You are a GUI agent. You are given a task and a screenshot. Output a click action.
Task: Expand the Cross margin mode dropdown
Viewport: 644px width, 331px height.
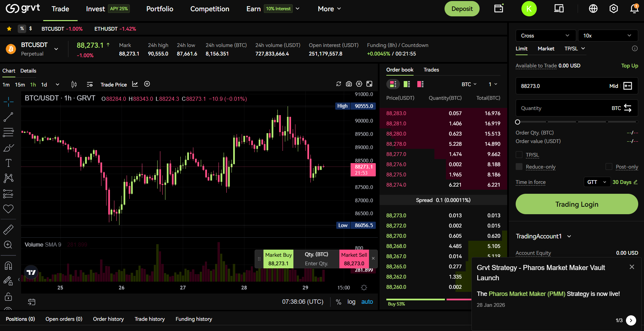(x=545, y=35)
